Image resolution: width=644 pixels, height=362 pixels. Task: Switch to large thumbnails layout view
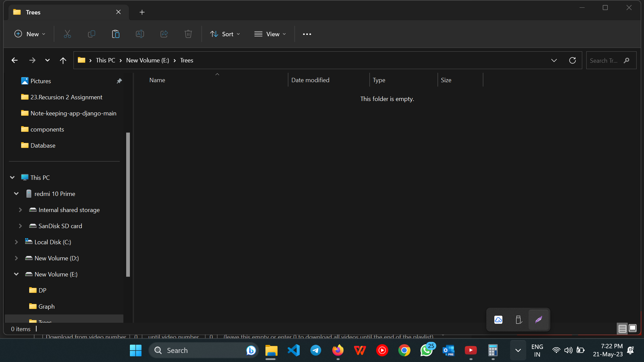pyautogui.click(x=633, y=328)
